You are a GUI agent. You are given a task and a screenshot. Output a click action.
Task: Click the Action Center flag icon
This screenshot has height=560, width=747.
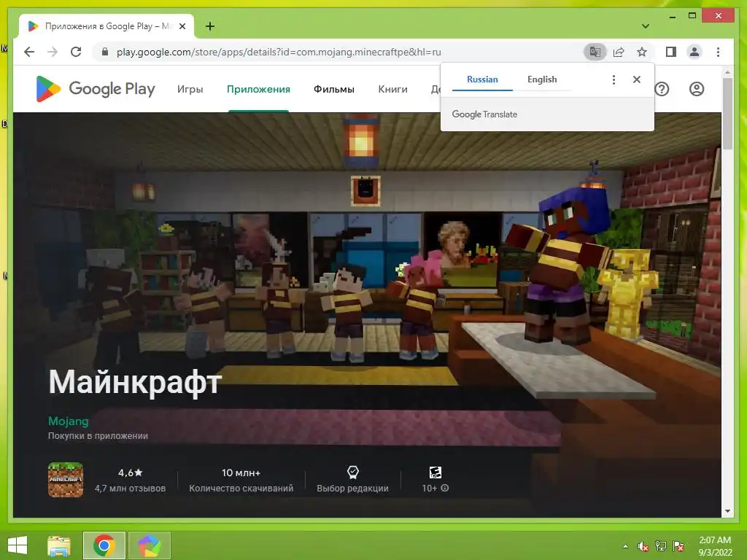(x=678, y=546)
